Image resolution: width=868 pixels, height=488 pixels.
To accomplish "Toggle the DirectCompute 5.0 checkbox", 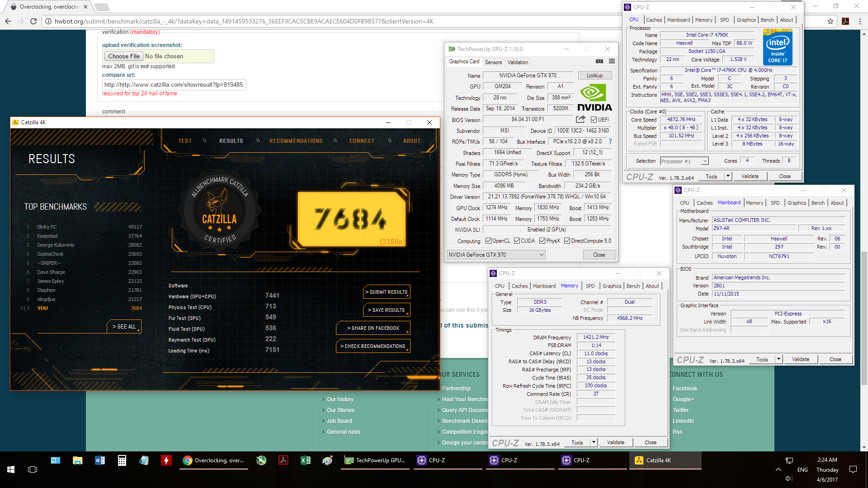I will 567,241.
